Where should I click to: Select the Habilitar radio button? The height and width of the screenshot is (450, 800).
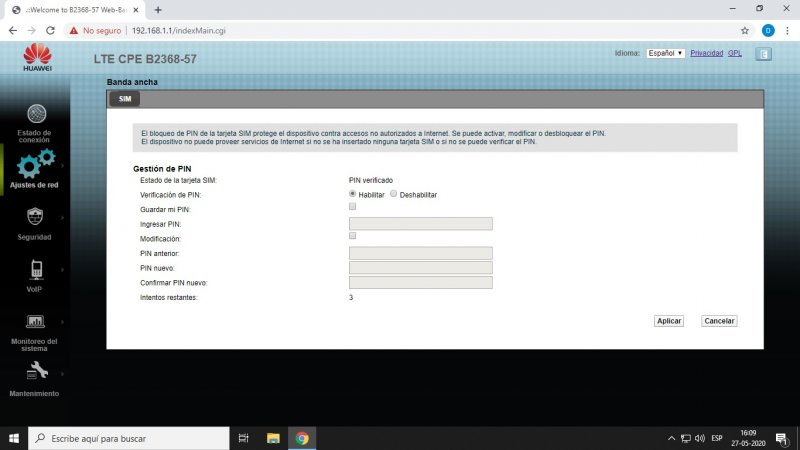coord(352,194)
